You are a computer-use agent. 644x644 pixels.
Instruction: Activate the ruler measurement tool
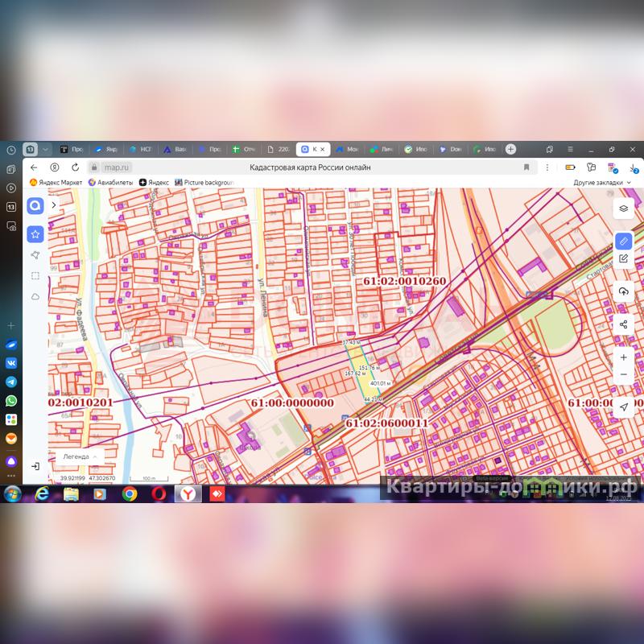click(x=623, y=242)
